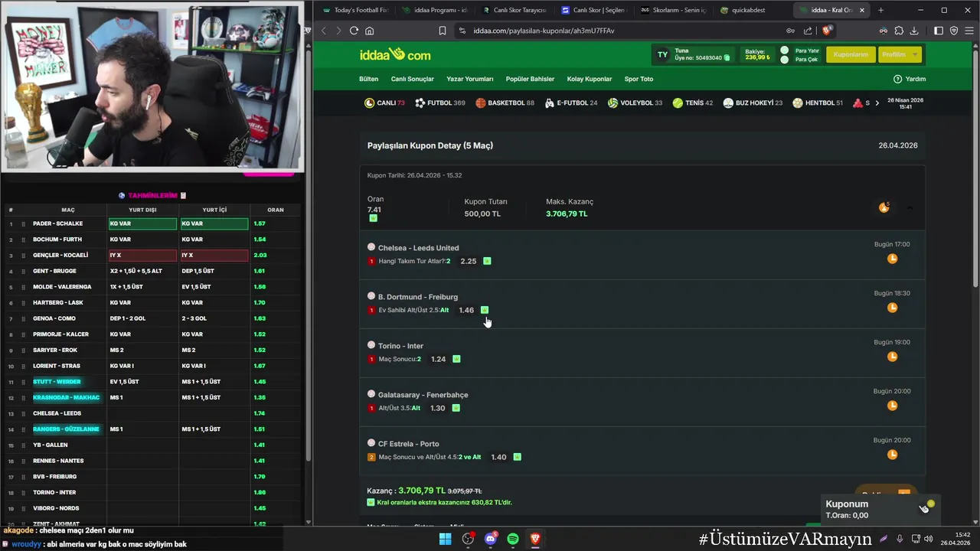Open browser extensions puzzle icon
The image size is (980, 551).
click(x=899, y=31)
